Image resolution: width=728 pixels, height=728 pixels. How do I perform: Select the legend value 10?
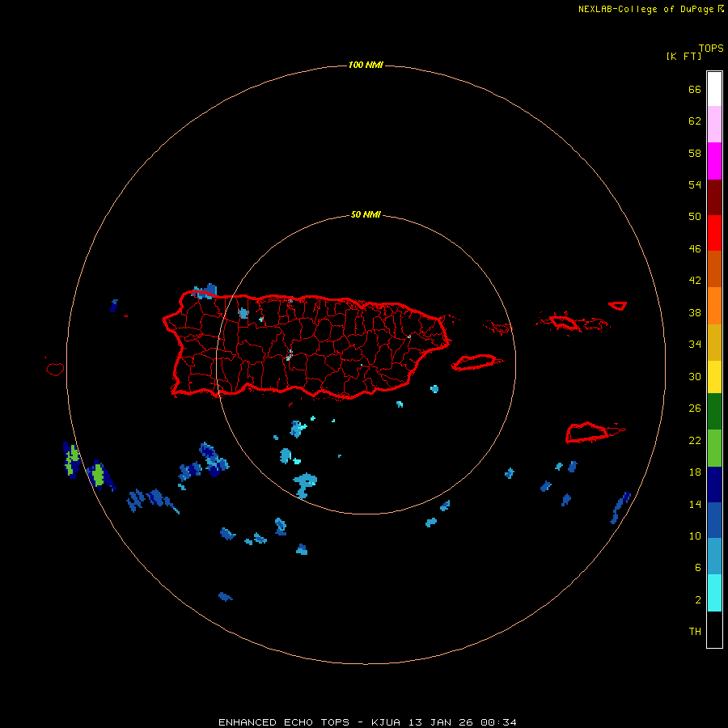tap(695, 535)
